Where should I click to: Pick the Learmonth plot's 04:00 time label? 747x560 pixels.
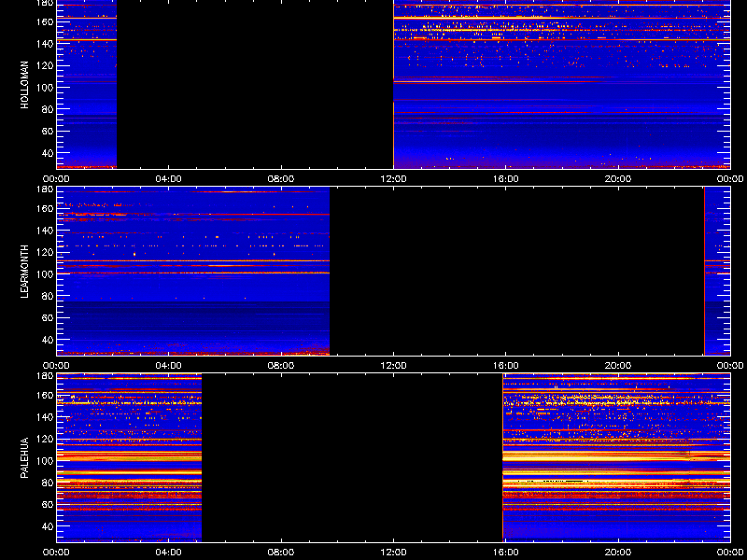click(x=169, y=366)
